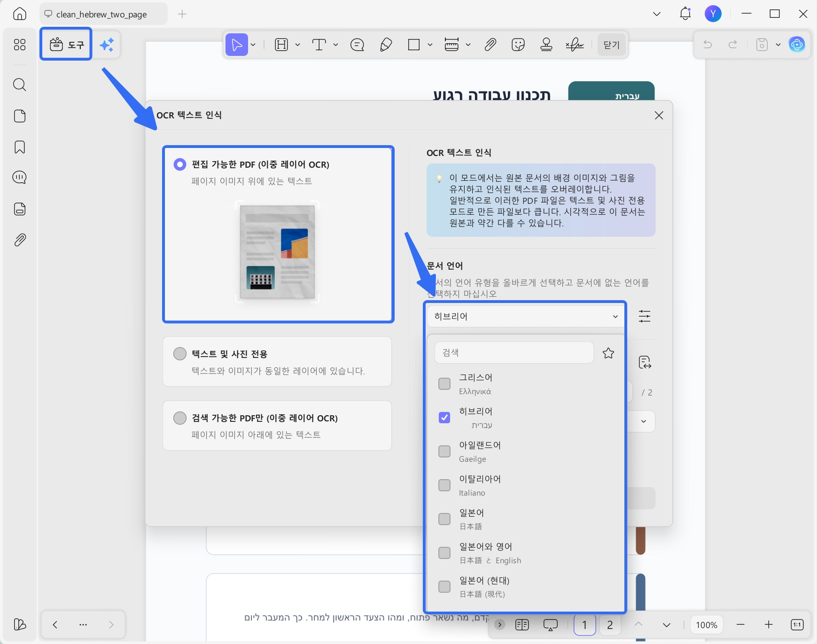This screenshot has height=644, width=817.
Task: Open the more options ellipsis in the bottom-left bar
Action: pos(83,625)
